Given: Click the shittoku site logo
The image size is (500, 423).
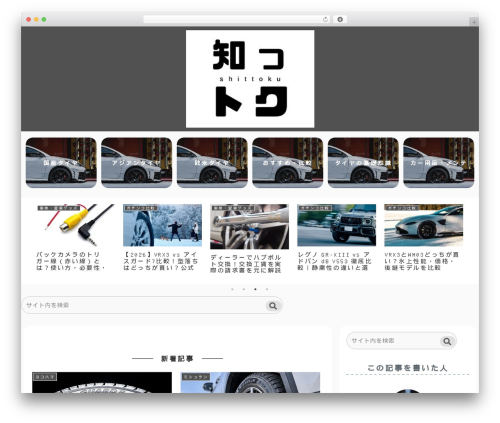Looking at the screenshot, I should (250, 79).
